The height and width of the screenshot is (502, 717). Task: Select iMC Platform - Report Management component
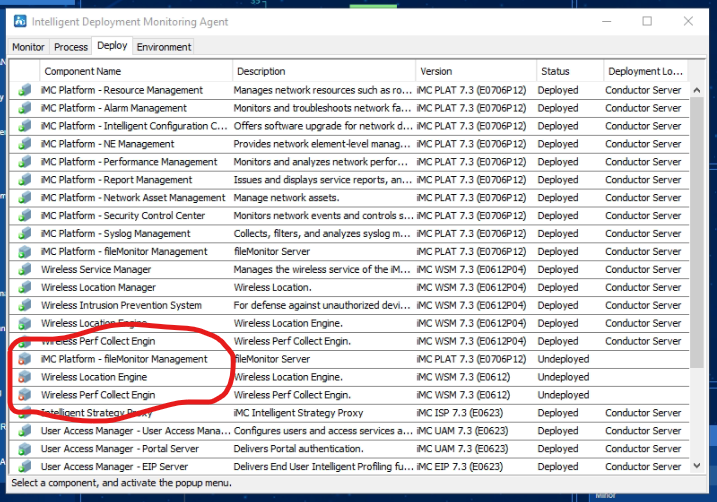(117, 180)
